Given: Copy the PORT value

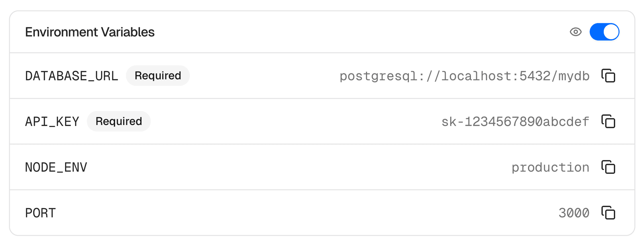Looking at the screenshot, I should tap(608, 213).
